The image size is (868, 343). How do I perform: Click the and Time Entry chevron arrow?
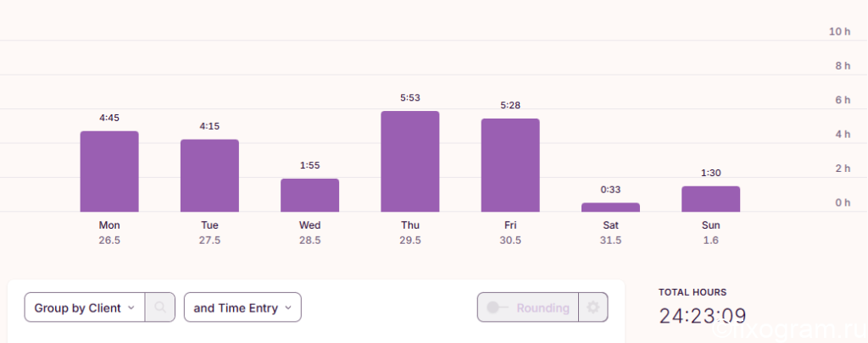(x=288, y=307)
